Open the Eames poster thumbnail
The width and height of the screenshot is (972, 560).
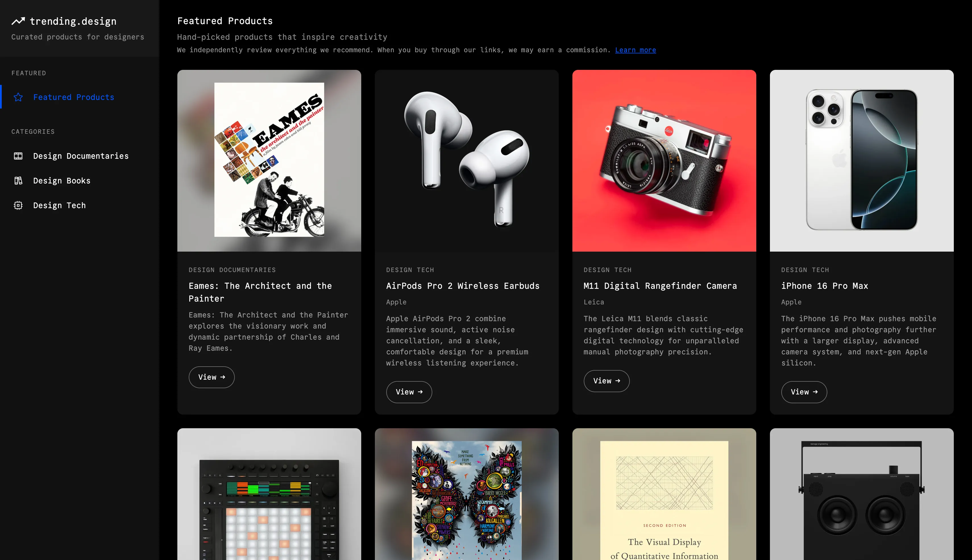(x=269, y=160)
